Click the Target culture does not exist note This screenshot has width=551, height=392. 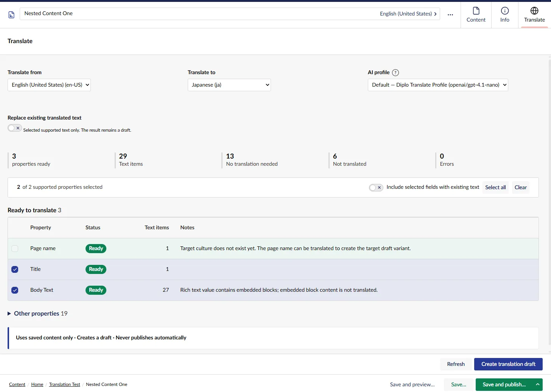pos(296,249)
